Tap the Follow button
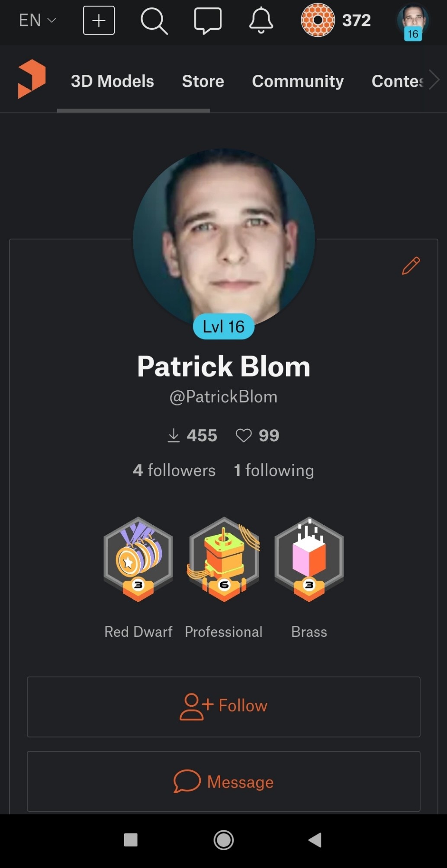This screenshot has width=447, height=868. [x=223, y=707]
